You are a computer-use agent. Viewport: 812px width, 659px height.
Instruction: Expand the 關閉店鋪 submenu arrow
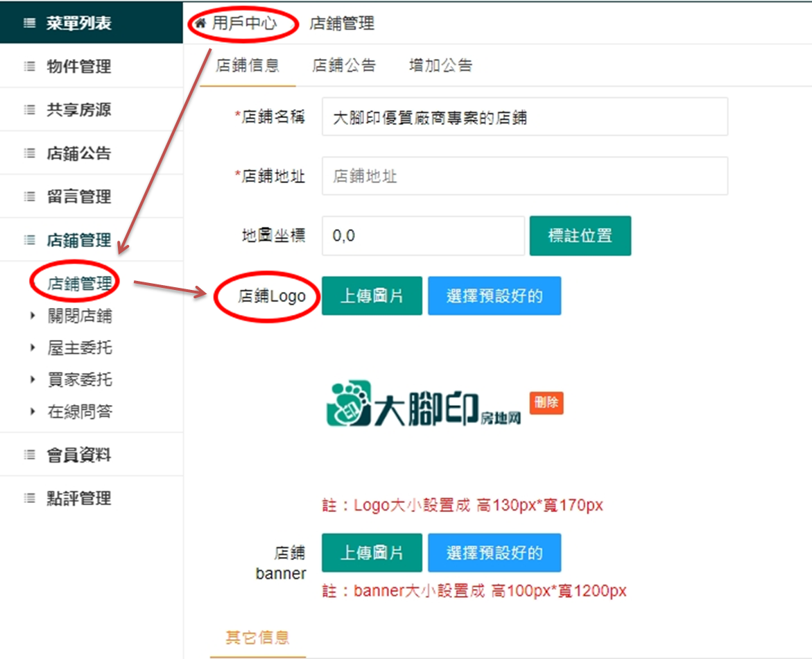[33, 316]
